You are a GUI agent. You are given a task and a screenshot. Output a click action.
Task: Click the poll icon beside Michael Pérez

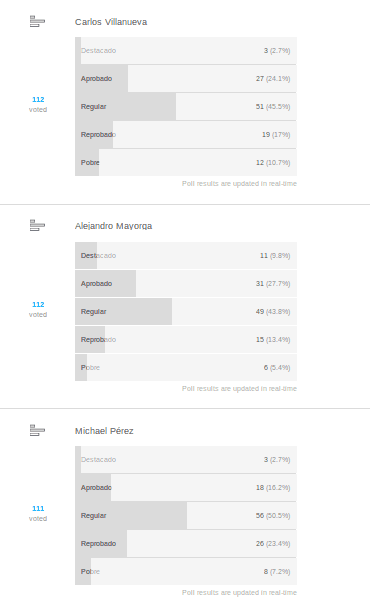37,430
